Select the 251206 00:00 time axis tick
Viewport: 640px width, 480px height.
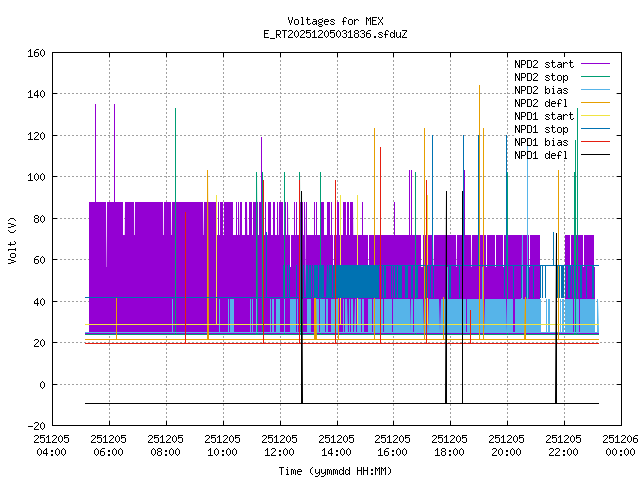[x=620, y=445]
